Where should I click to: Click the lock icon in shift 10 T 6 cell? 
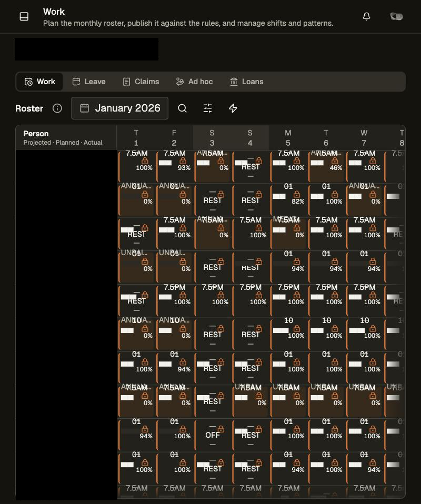(x=335, y=328)
